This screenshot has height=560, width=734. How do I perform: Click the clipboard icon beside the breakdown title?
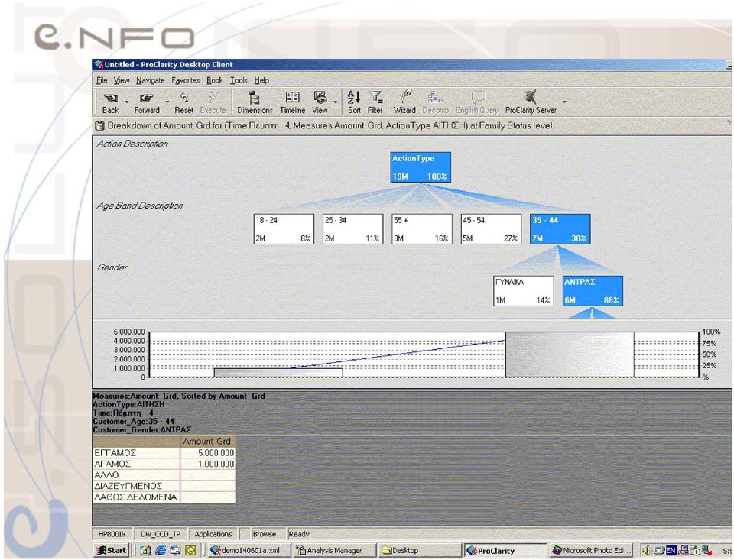(99, 125)
